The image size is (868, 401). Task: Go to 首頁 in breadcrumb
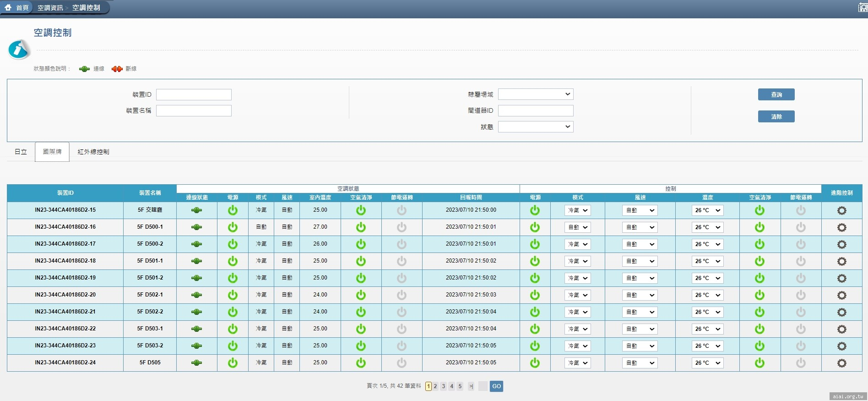(x=22, y=8)
